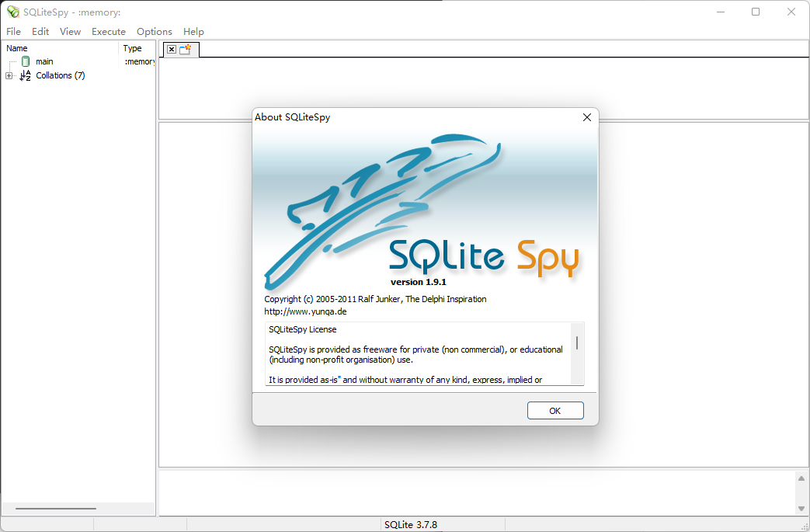Open the View menu
Image resolution: width=810 pixels, height=532 pixels.
coord(70,32)
